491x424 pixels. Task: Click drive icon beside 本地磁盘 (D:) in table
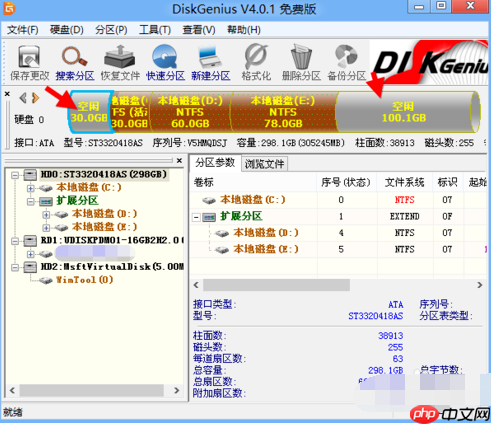coord(222,233)
